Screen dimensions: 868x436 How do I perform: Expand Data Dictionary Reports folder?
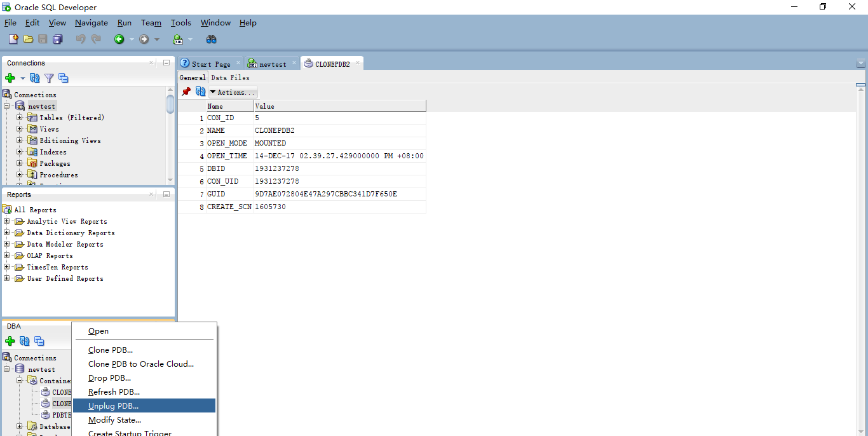coord(7,233)
